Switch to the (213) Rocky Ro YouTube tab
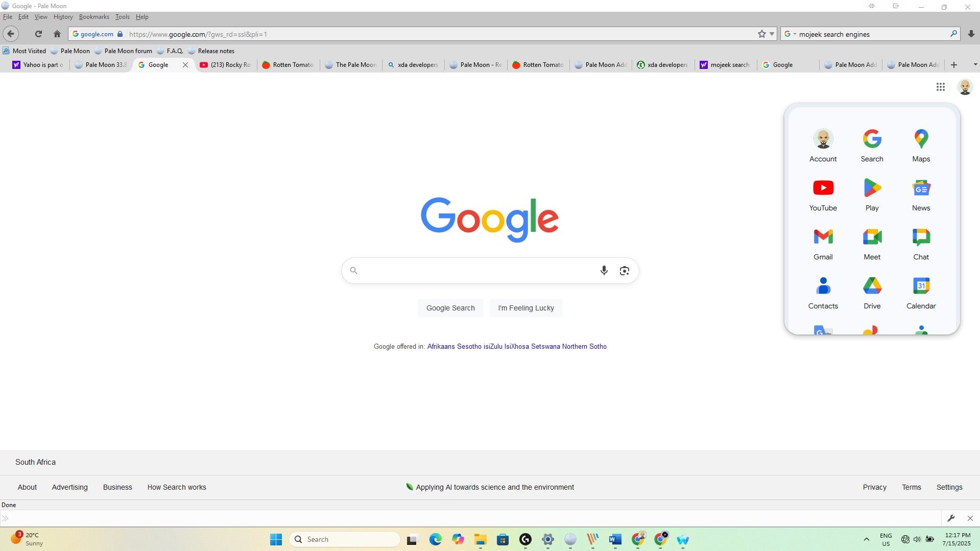 coord(226,65)
